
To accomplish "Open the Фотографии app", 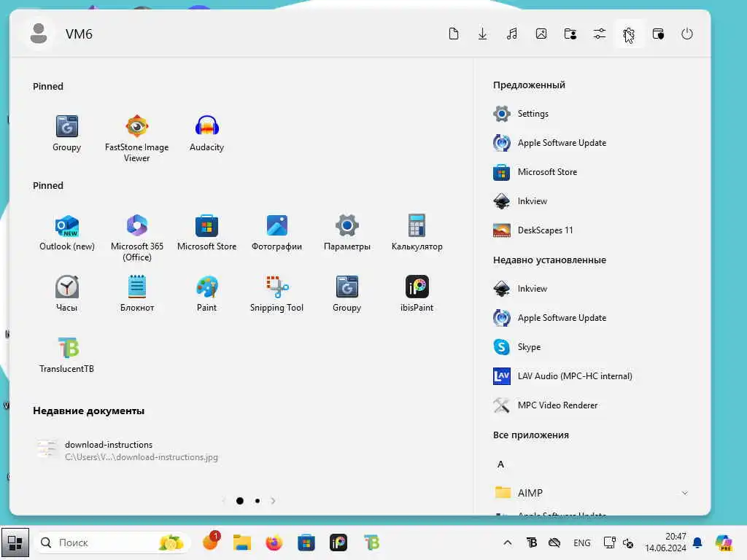I will pyautogui.click(x=276, y=233).
